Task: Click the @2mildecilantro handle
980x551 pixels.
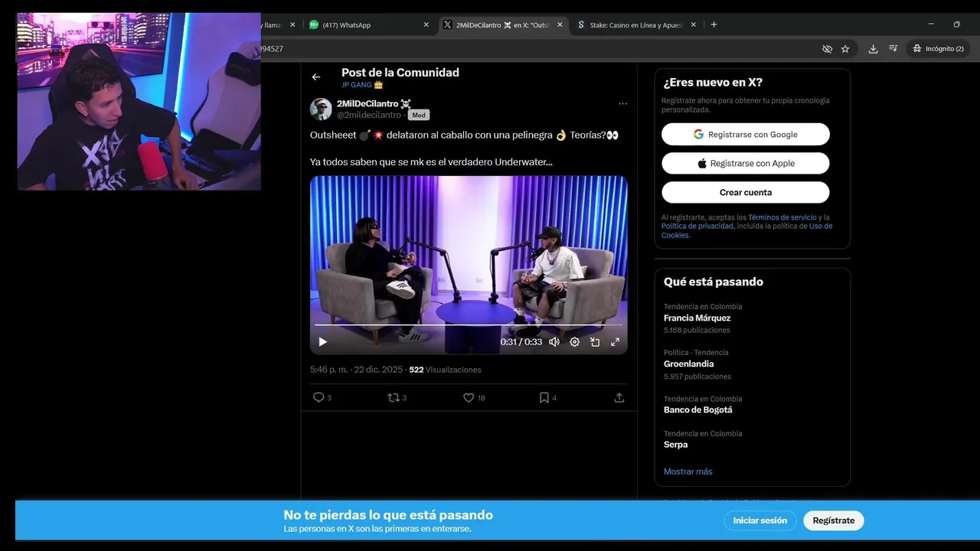Action: [x=369, y=115]
